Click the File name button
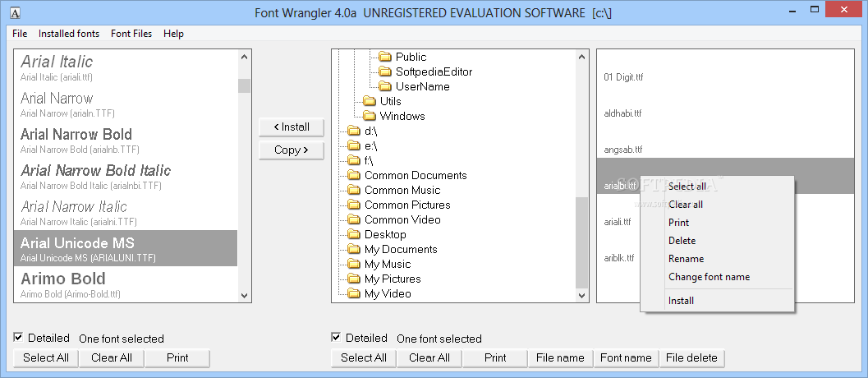Image resolution: width=868 pixels, height=378 pixels. tap(560, 358)
